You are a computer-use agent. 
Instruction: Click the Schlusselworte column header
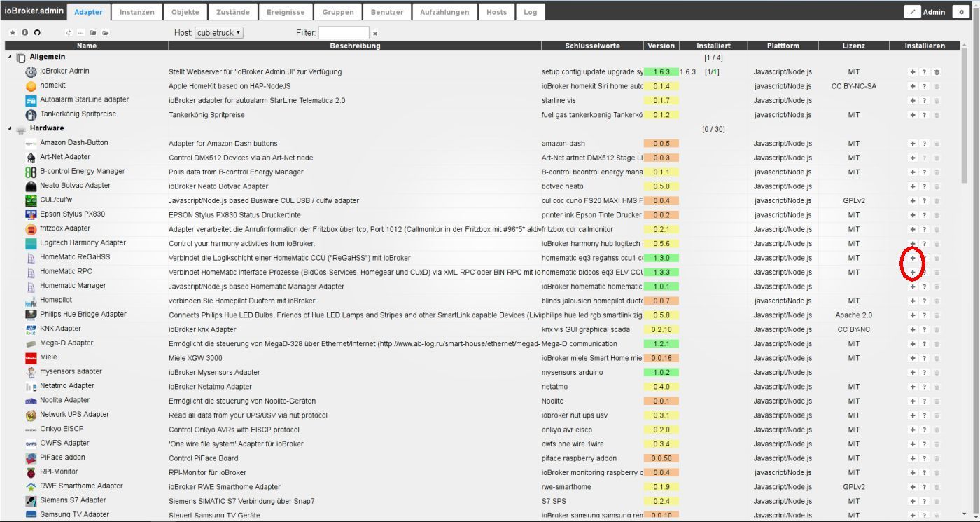click(592, 46)
